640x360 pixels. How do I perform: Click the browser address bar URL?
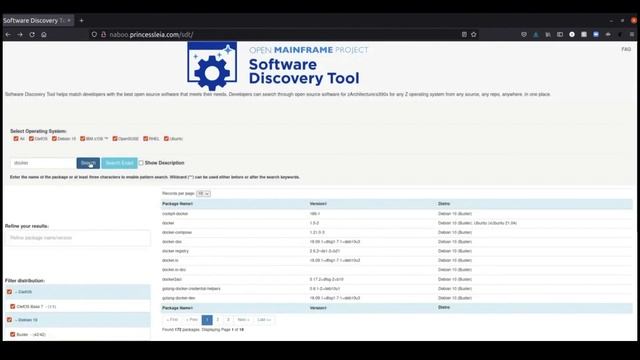(151, 35)
